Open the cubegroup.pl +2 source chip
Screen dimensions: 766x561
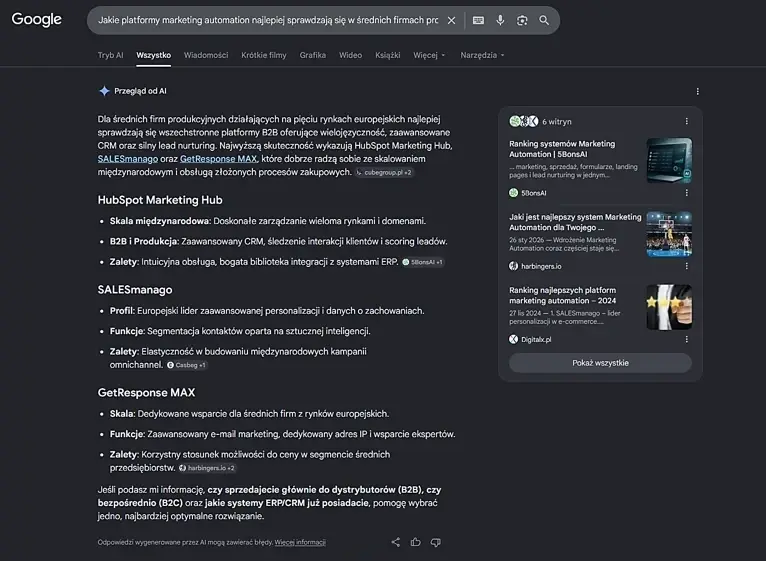(x=384, y=173)
